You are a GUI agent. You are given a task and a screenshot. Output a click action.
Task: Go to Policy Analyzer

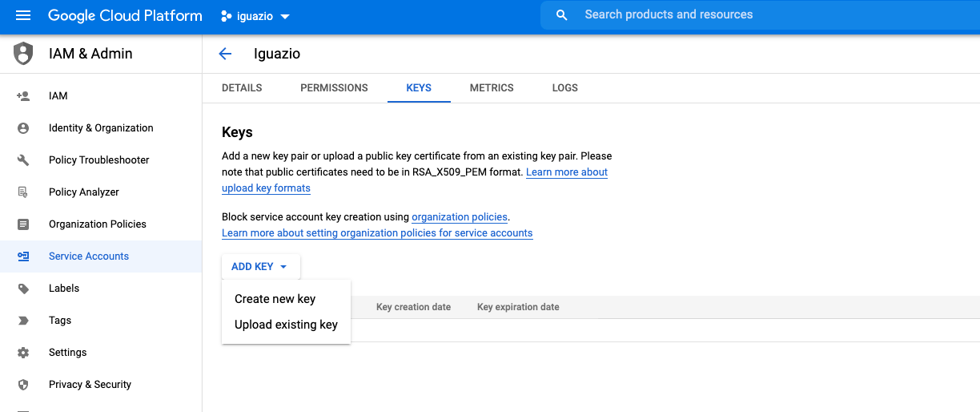(x=101, y=192)
